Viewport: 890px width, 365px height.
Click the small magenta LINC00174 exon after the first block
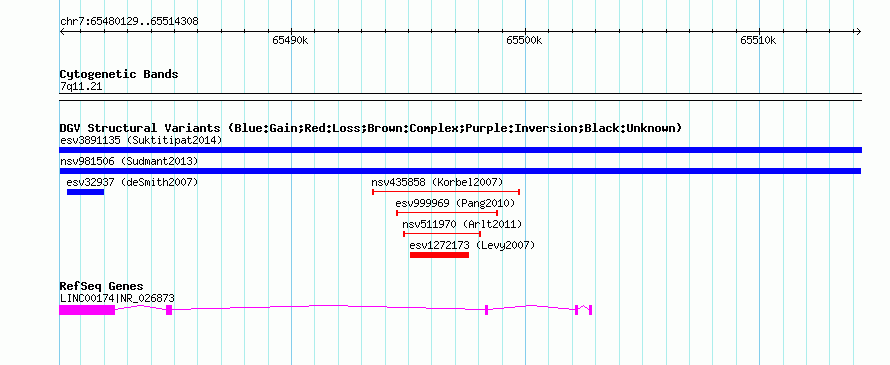pos(169,310)
